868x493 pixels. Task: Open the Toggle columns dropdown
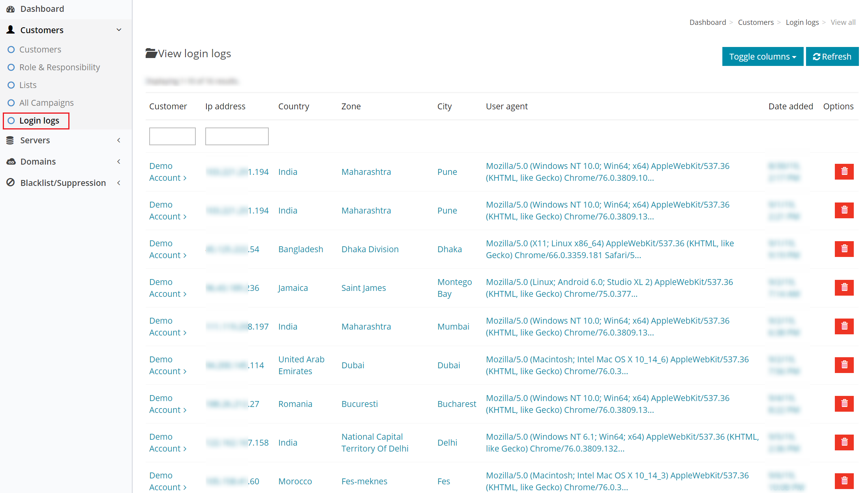pos(763,56)
